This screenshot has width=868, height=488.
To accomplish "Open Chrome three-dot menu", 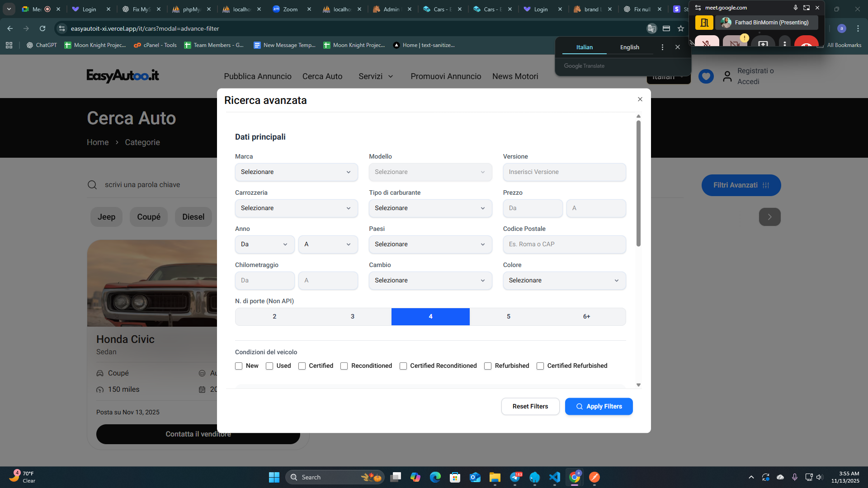I will point(858,28).
